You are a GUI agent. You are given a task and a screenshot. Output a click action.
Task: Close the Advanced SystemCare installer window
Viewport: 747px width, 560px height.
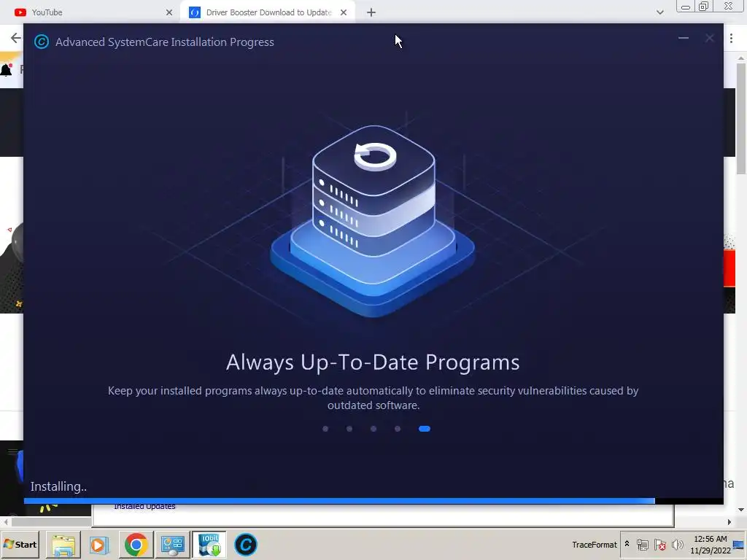point(709,38)
